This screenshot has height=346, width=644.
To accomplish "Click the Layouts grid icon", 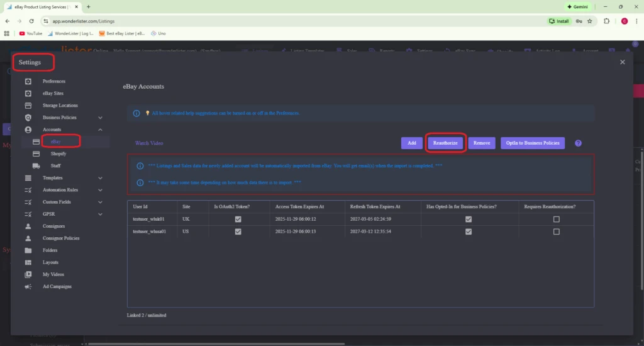I will point(28,262).
